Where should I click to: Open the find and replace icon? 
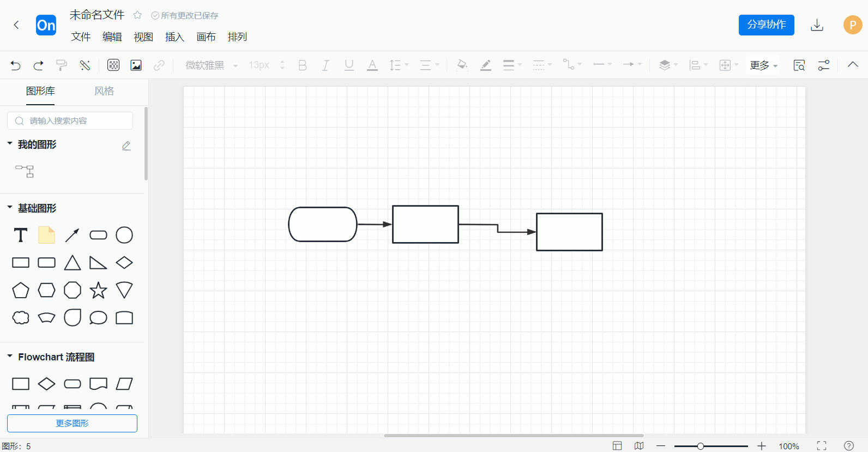(799, 65)
